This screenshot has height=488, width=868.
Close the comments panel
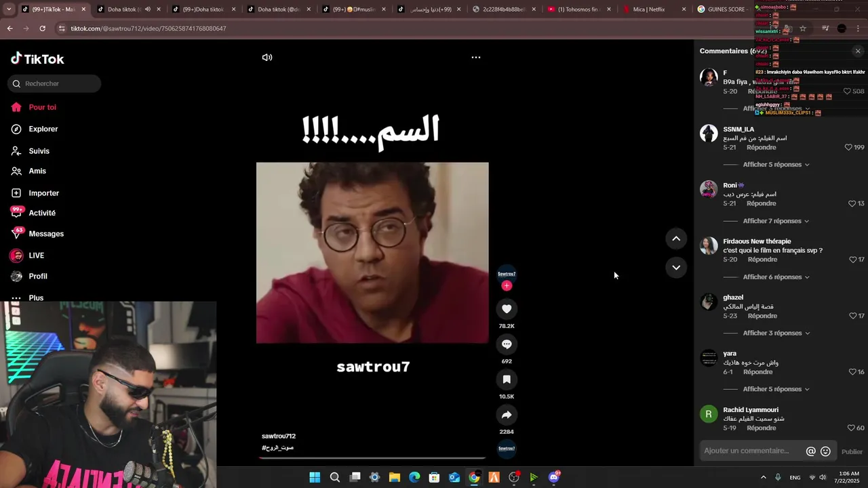858,51
